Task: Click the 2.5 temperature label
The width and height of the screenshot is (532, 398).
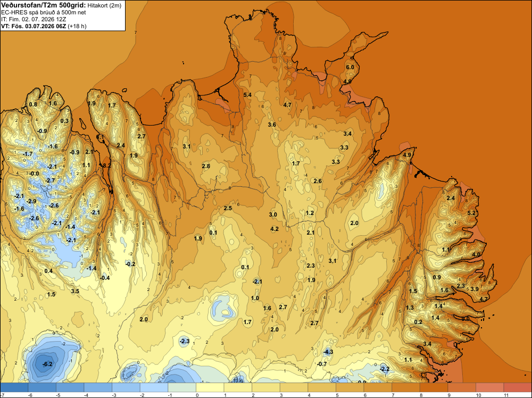Action: tap(228, 209)
